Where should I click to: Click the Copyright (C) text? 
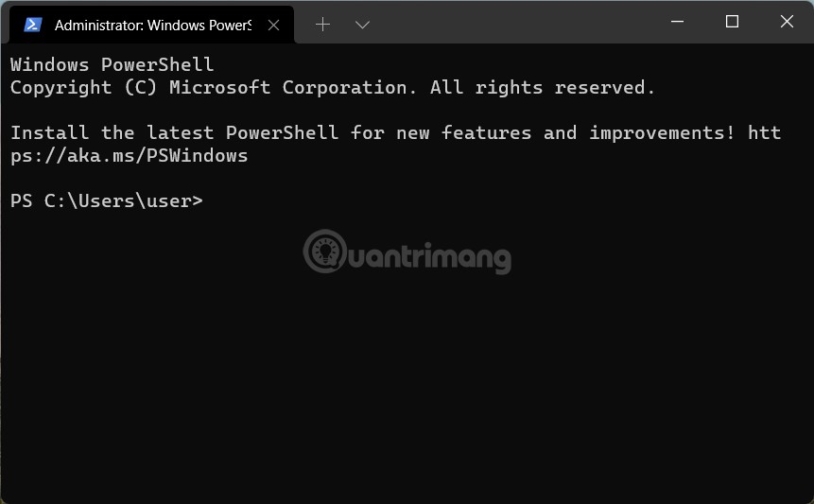click(74, 88)
